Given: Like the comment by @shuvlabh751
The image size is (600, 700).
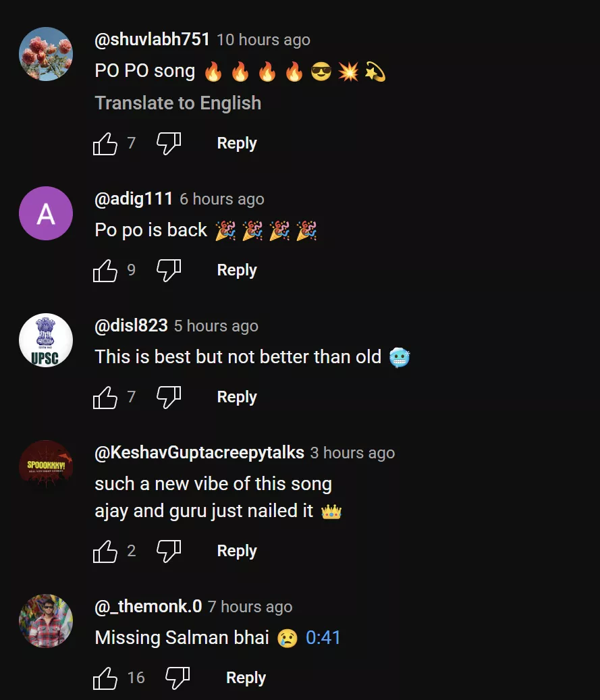Looking at the screenshot, I should click(x=105, y=143).
